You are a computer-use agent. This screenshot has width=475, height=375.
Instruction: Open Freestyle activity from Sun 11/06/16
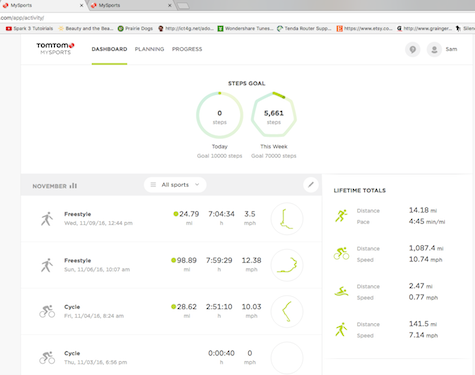171,265
